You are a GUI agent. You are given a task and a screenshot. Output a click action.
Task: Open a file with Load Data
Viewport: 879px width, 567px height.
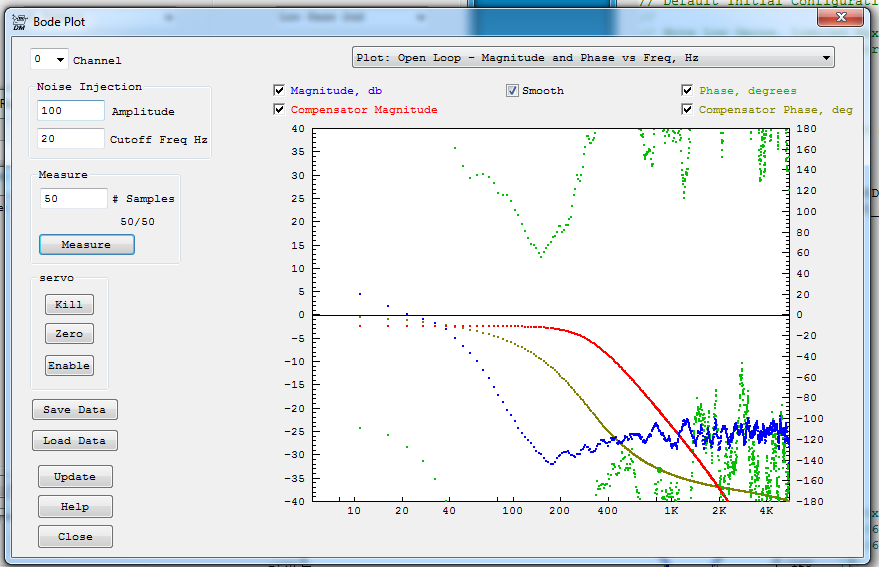[x=75, y=441]
